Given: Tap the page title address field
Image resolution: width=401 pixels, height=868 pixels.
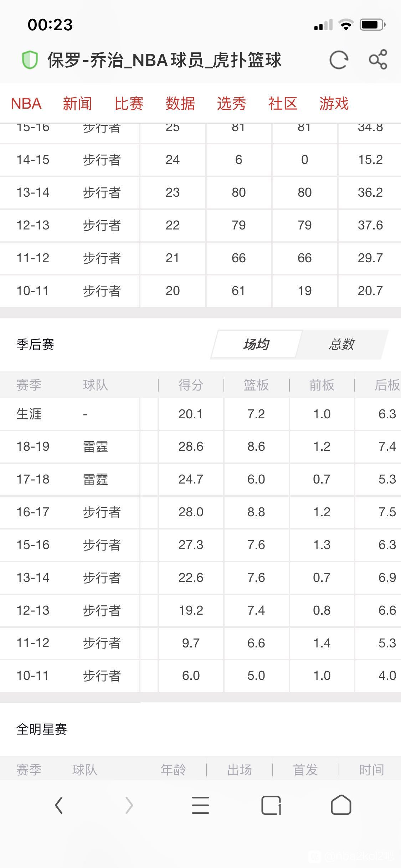Looking at the screenshot, I should click(x=165, y=60).
